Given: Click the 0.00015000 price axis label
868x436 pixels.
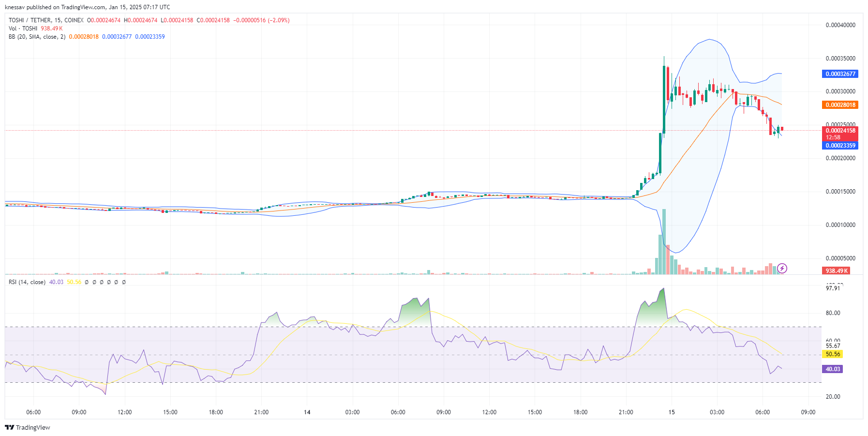Looking at the screenshot, I should [840, 192].
